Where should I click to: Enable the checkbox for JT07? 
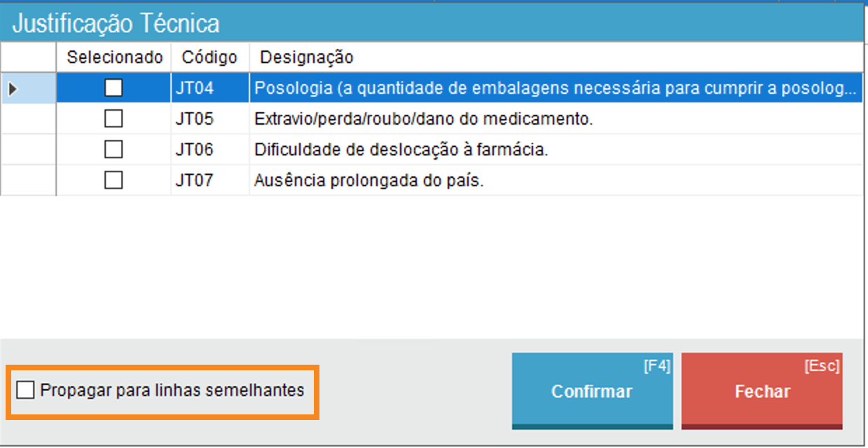pyautogui.click(x=113, y=181)
